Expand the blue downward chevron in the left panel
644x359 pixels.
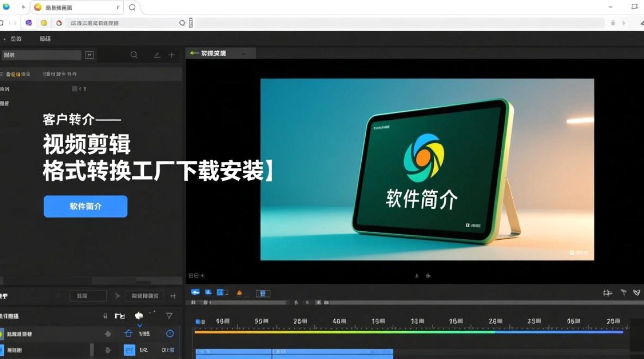click(x=139, y=325)
